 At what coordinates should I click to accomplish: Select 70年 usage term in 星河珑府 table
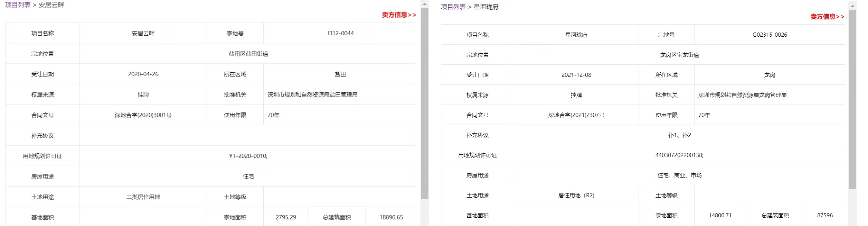704,115
